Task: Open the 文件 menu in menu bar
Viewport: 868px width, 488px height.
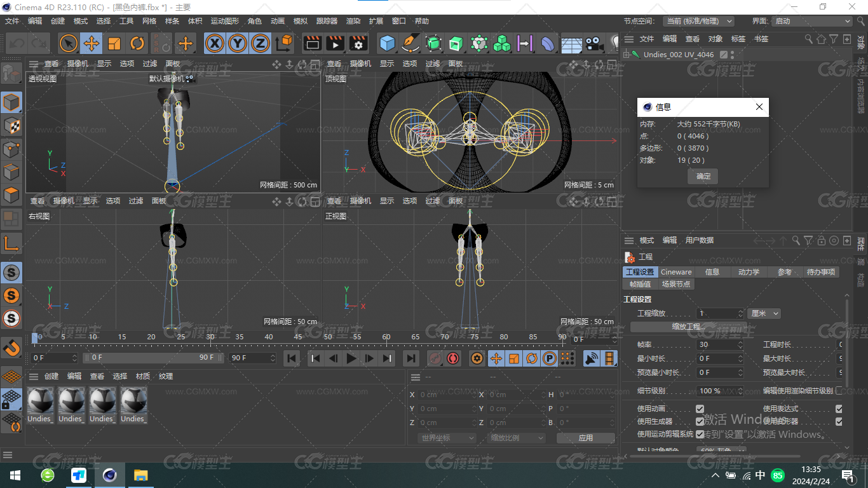Action: point(12,21)
